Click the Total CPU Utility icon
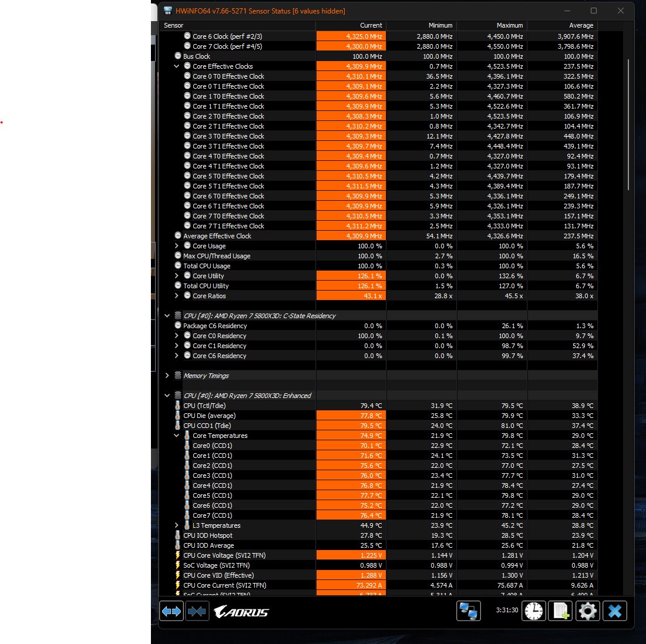Image resolution: width=646 pixels, height=644 pixels. (178, 285)
